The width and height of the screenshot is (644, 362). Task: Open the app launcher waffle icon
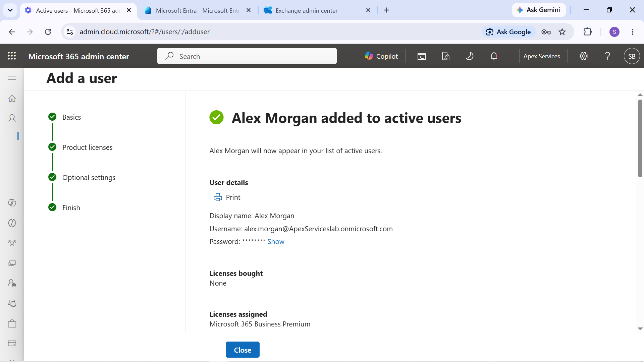[12, 56]
